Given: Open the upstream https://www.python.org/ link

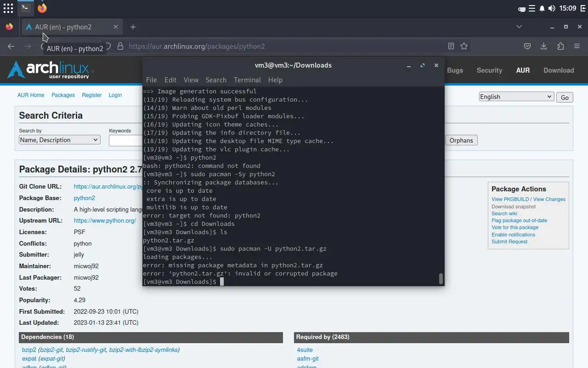Looking at the screenshot, I should pyautogui.click(x=105, y=221).
